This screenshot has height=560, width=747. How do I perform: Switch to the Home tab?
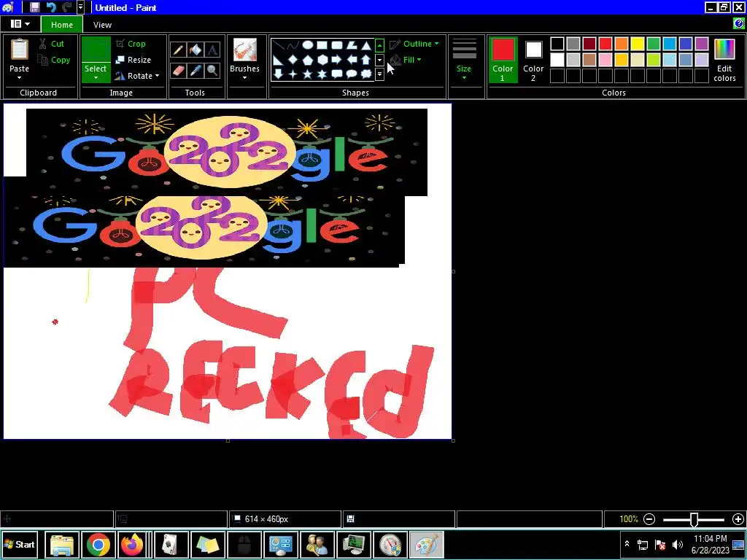pos(62,24)
